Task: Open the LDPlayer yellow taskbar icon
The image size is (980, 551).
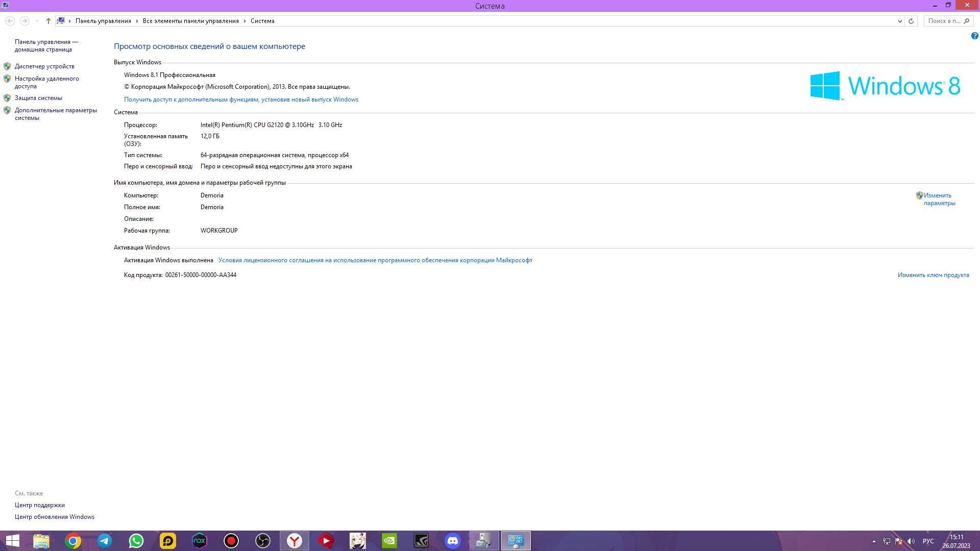Action: point(168,541)
